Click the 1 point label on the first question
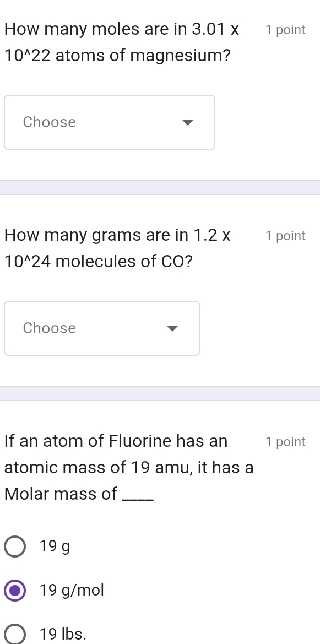The image size is (320, 644). tap(285, 30)
